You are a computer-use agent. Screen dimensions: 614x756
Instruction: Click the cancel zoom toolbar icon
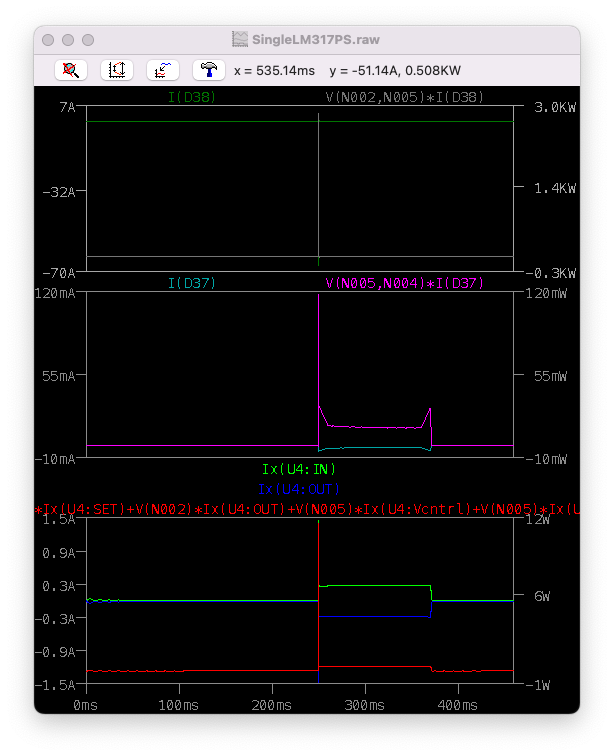point(71,70)
